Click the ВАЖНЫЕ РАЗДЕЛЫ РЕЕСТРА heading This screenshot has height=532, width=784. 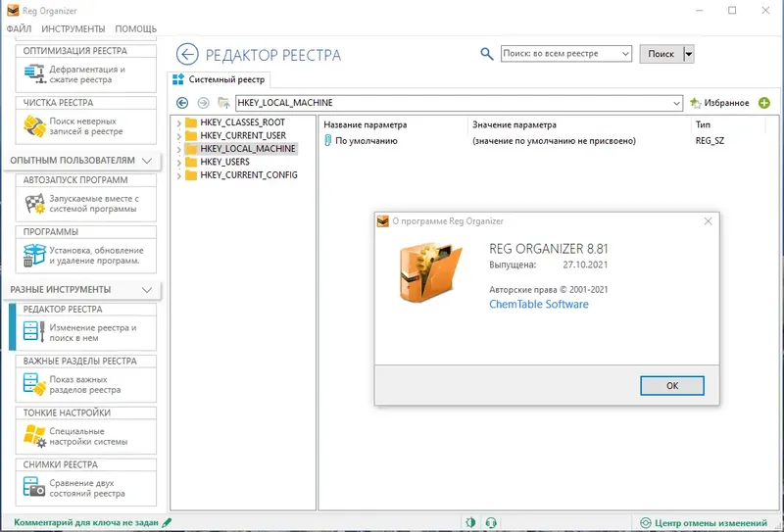[x=80, y=361]
